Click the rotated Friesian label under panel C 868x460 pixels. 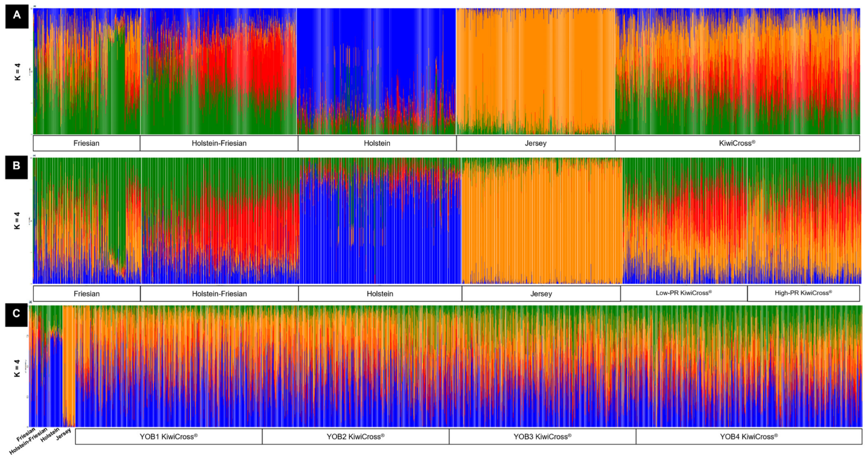coord(26,434)
